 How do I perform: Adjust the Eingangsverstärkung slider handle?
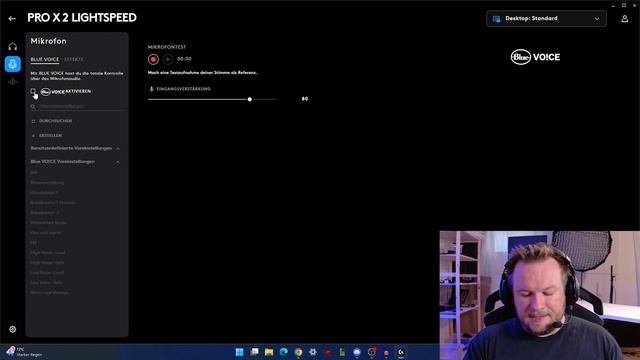click(249, 99)
